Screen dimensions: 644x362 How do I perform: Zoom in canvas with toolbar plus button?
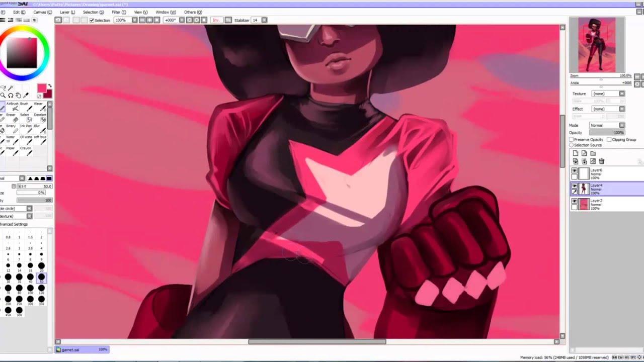[x=149, y=20]
